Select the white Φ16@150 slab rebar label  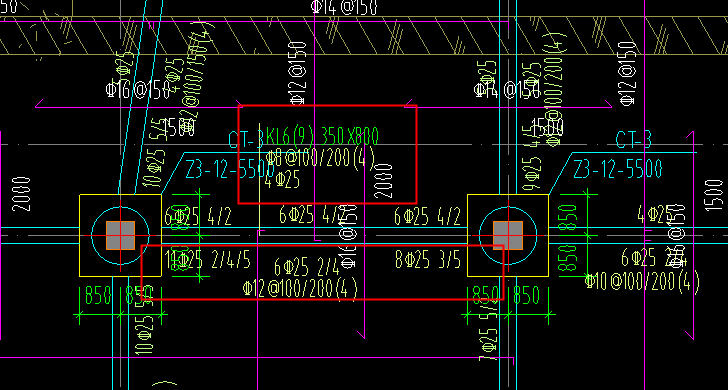click(138, 90)
